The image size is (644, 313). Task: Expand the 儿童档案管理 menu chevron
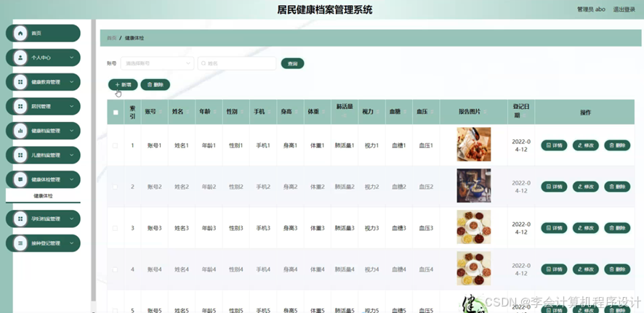click(72, 155)
